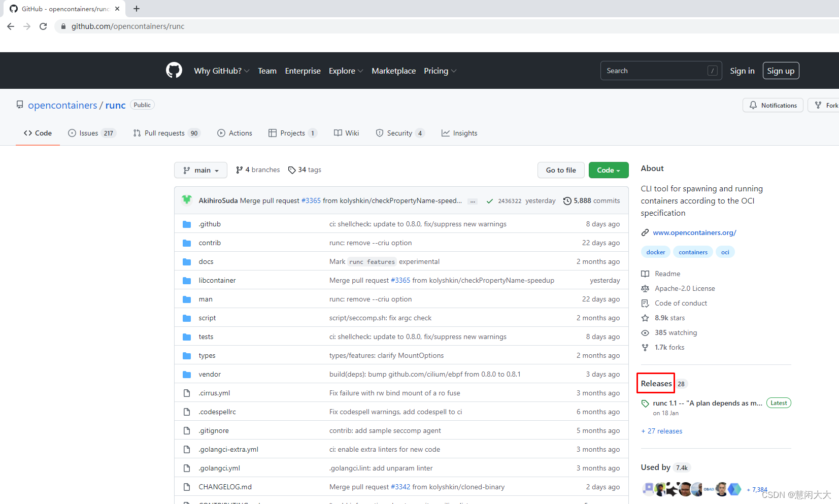Click the AkihiroSuda avatar on the commit bar
The height and width of the screenshot is (504, 839).
pos(187,200)
